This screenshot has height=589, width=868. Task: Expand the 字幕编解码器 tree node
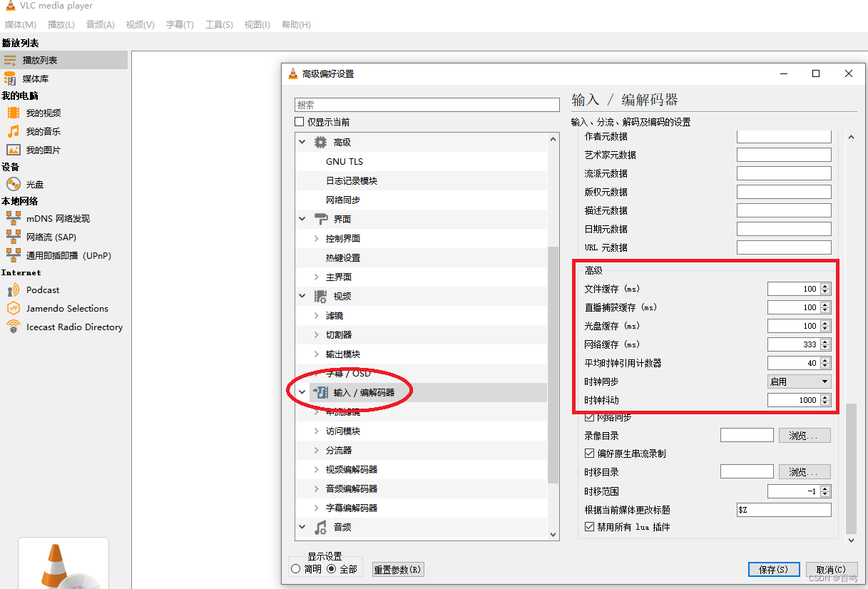(317, 508)
